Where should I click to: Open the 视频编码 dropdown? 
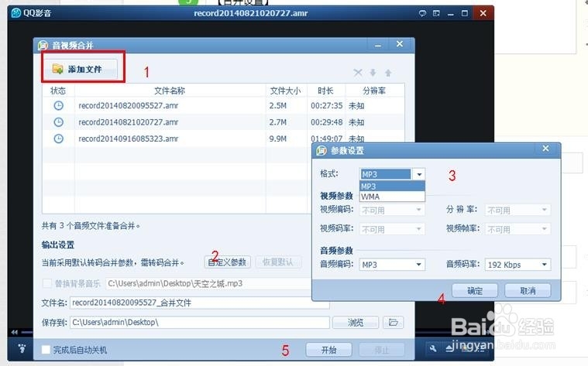point(392,210)
